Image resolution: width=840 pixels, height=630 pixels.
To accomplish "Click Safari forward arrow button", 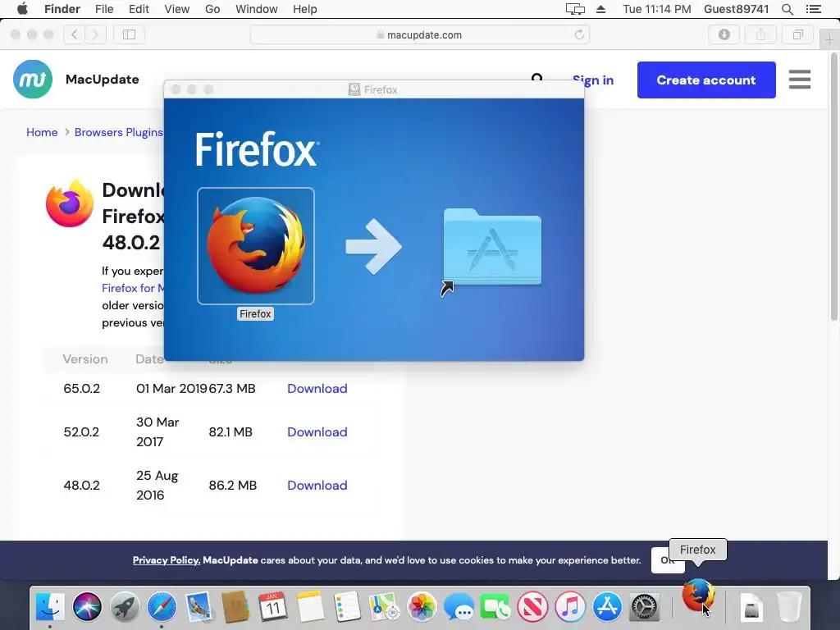I will [95, 34].
